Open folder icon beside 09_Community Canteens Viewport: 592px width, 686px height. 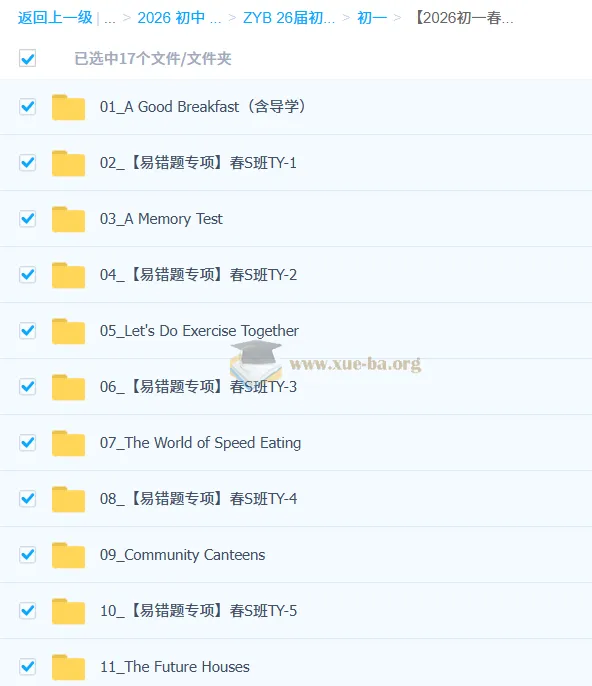pyautogui.click(x=68, y=555)
